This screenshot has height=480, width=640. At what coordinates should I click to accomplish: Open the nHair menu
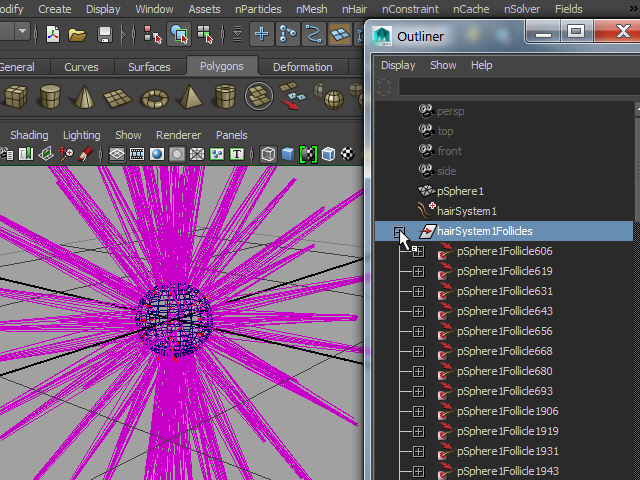(354, 9)
